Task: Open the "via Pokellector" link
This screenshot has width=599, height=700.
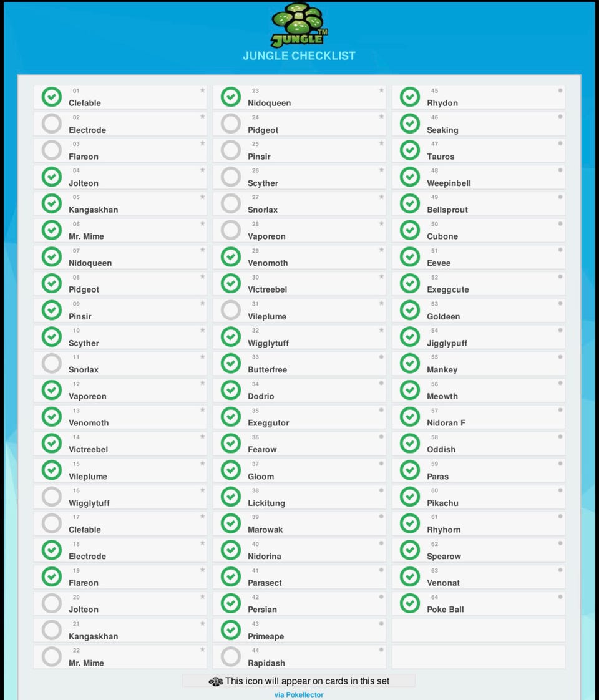Action: click(x=299, y=694)
